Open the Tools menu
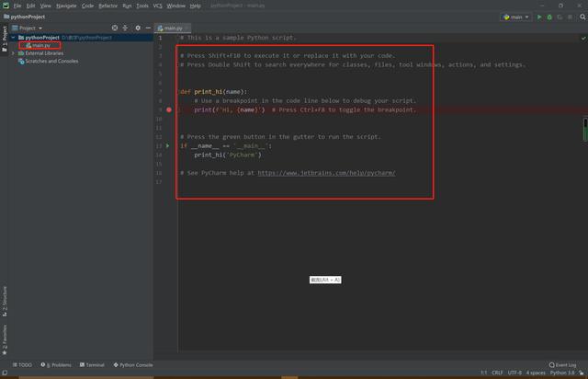Viewport: 588px width, 379px height. [x=142, y=6]
